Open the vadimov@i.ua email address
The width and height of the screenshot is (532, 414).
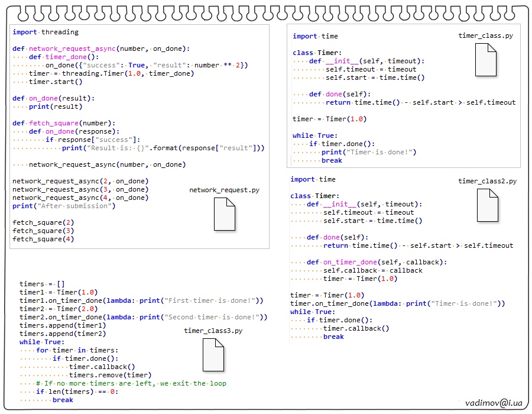[x=494, y=403]
